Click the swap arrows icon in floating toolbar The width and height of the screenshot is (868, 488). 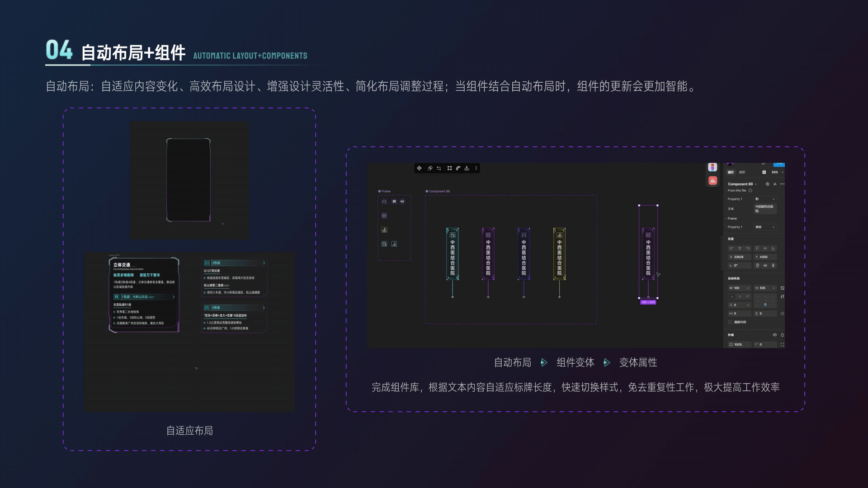(439, 168)
